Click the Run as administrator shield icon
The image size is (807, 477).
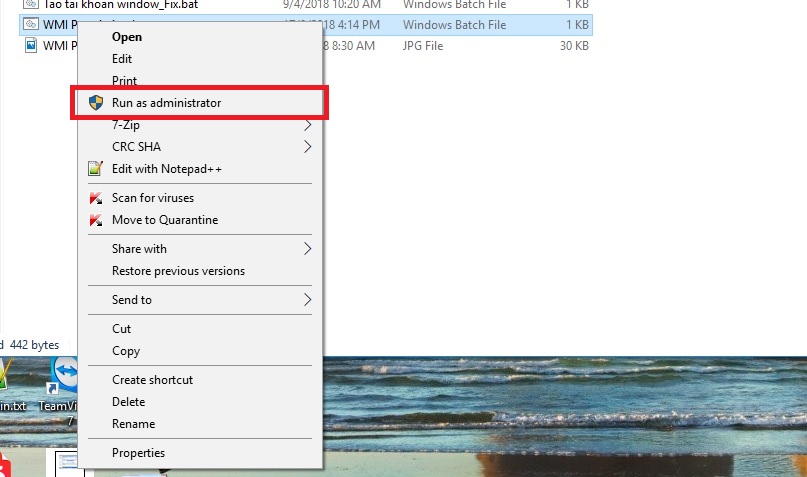click(x=95, y=103)
